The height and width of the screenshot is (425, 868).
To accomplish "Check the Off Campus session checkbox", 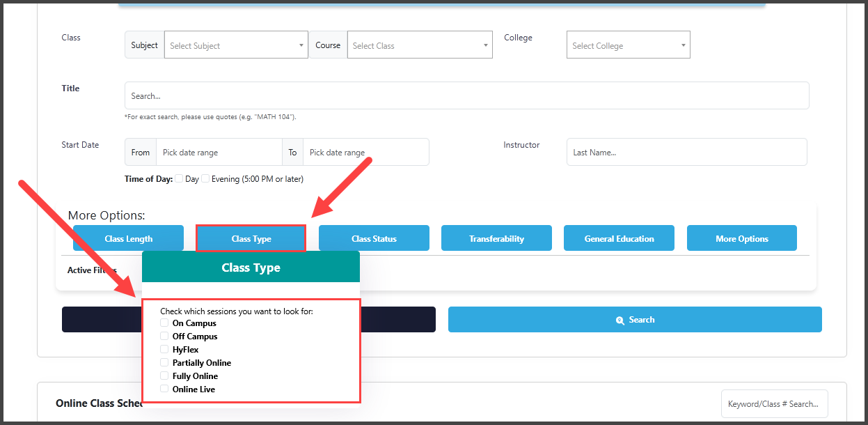I will tap(164, 336).
